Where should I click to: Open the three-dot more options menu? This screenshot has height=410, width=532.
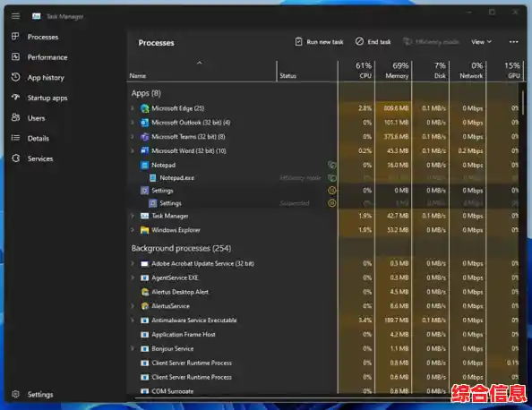point(514,42)
